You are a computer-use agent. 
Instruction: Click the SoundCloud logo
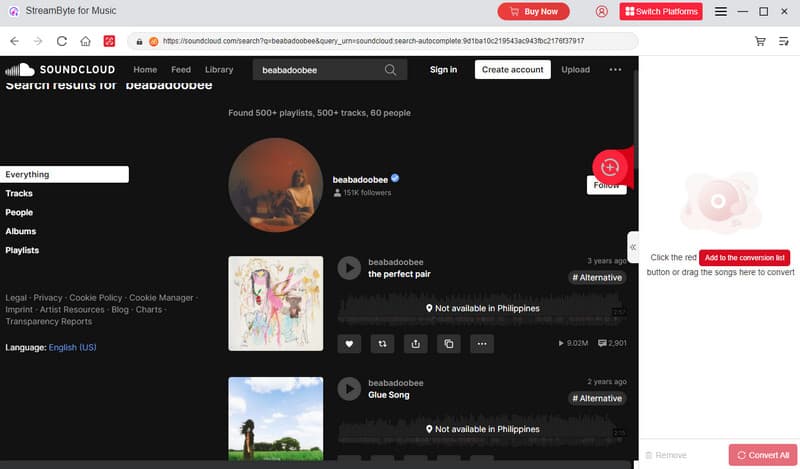tap(60, 69)
